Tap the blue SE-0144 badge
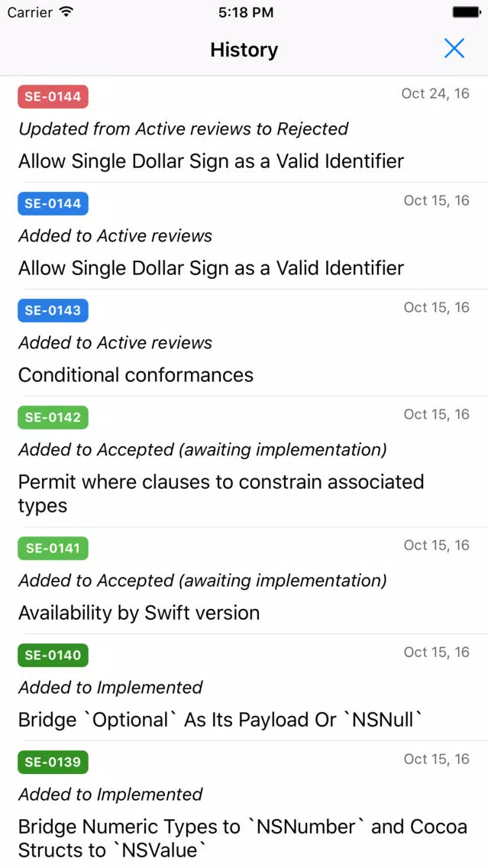Viewport: 488px width, 868px height. click(x=53, y=204)
